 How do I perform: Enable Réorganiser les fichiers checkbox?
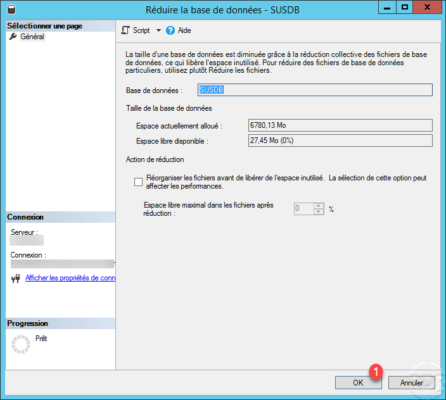[x=138, y=182]
